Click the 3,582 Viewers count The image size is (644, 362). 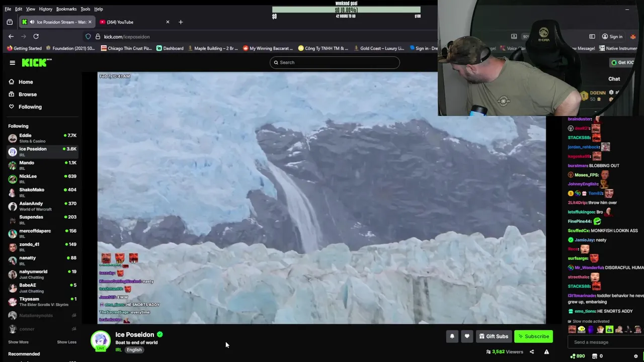(x=505, y=352)
